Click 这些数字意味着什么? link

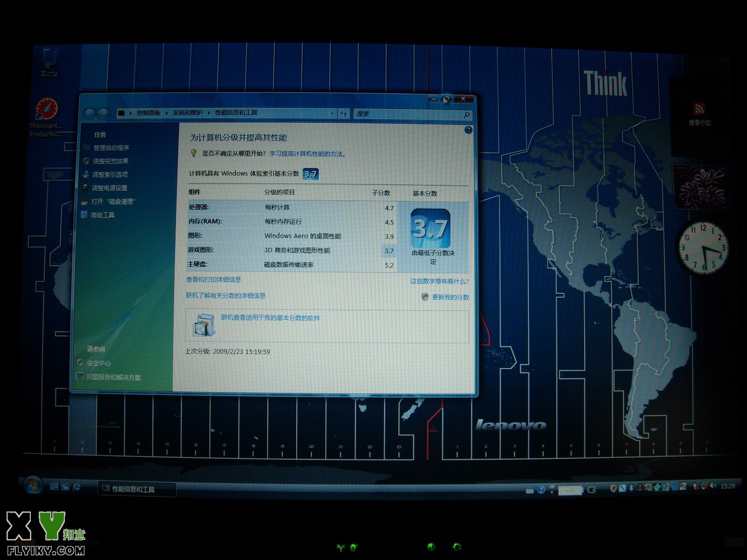tap(439, 281)
